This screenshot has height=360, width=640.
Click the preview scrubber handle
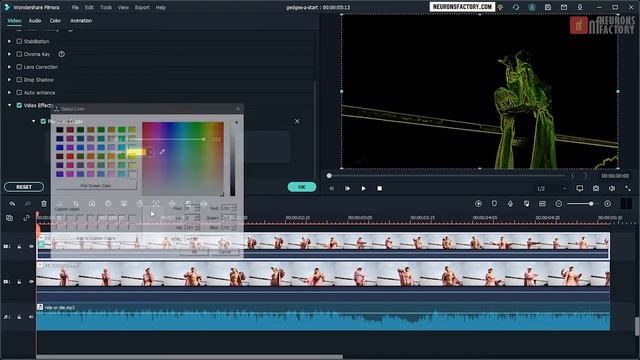point(329,176)
